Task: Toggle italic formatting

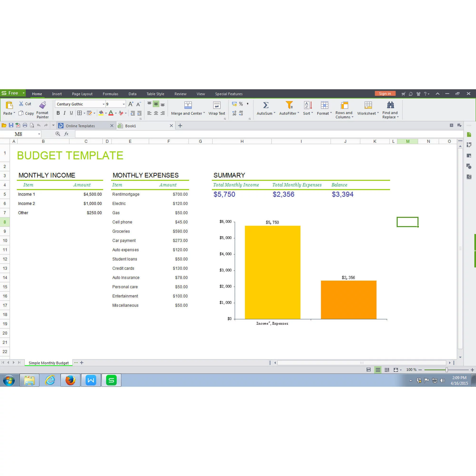Action: (x=64, y=113)
